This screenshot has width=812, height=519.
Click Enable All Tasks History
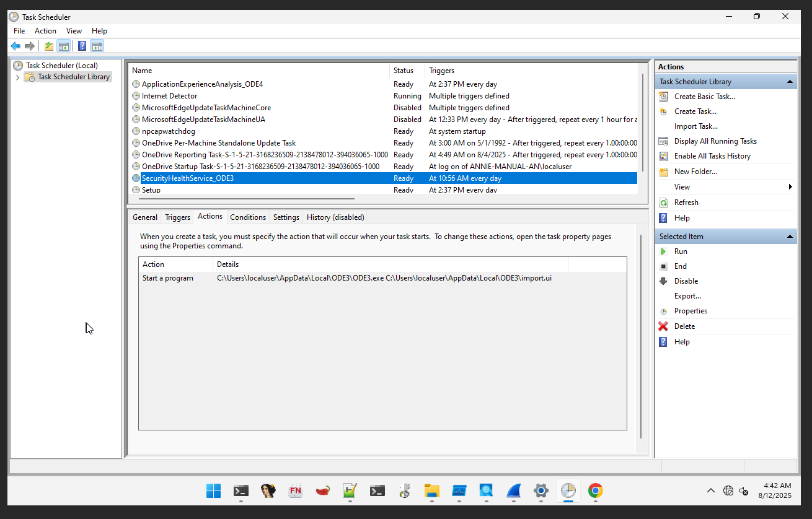[x=712, y=156]
